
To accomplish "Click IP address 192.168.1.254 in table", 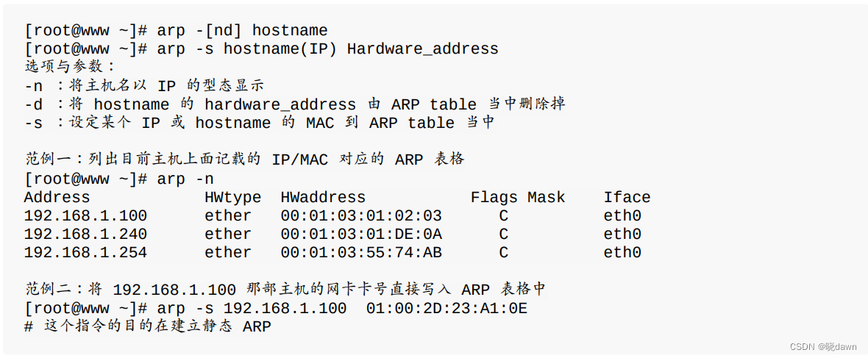I will click(86, 252).
